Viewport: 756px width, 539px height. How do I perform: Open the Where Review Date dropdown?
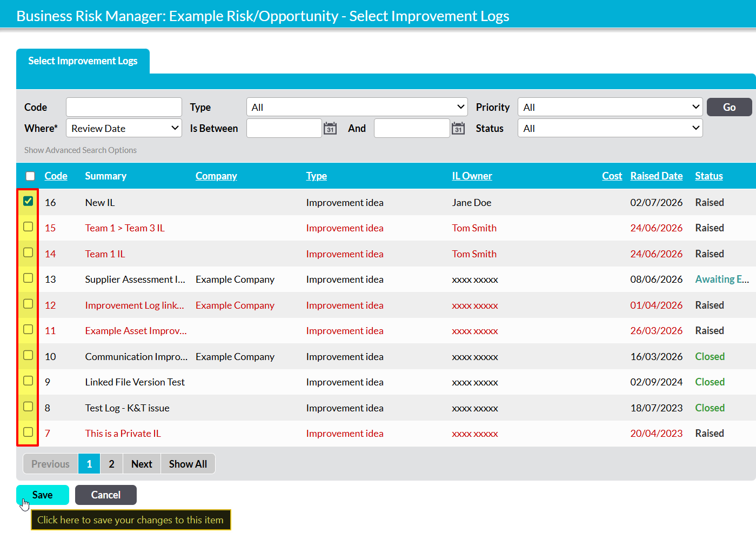click(124, 128)
